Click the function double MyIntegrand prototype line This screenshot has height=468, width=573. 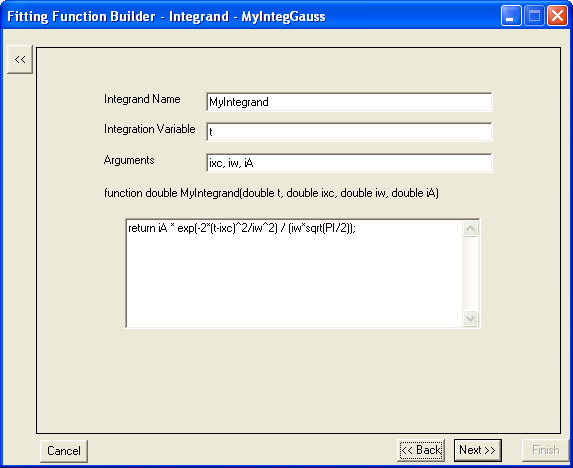tap(271, 193)
